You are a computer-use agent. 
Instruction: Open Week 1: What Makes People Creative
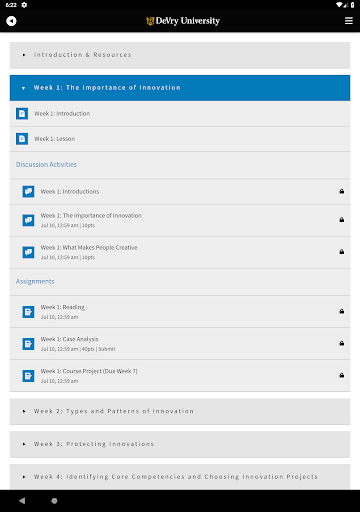[x=180, y=253]
